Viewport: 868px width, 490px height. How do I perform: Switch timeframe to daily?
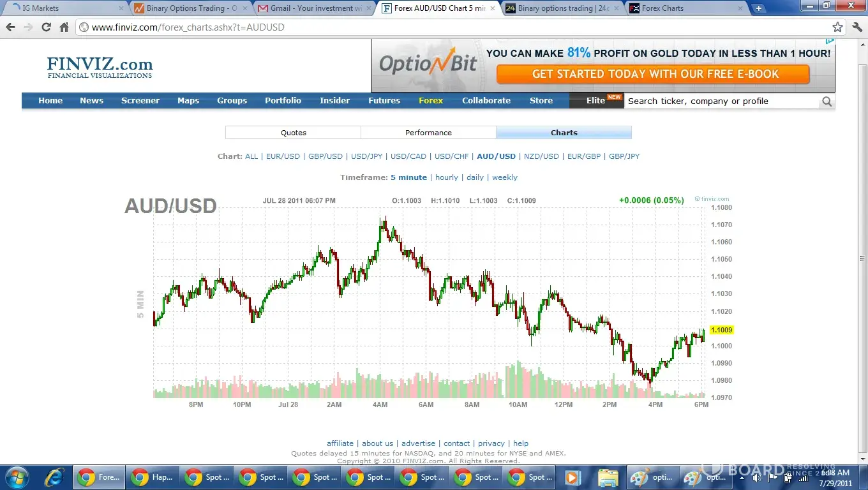tap(475, 177)
